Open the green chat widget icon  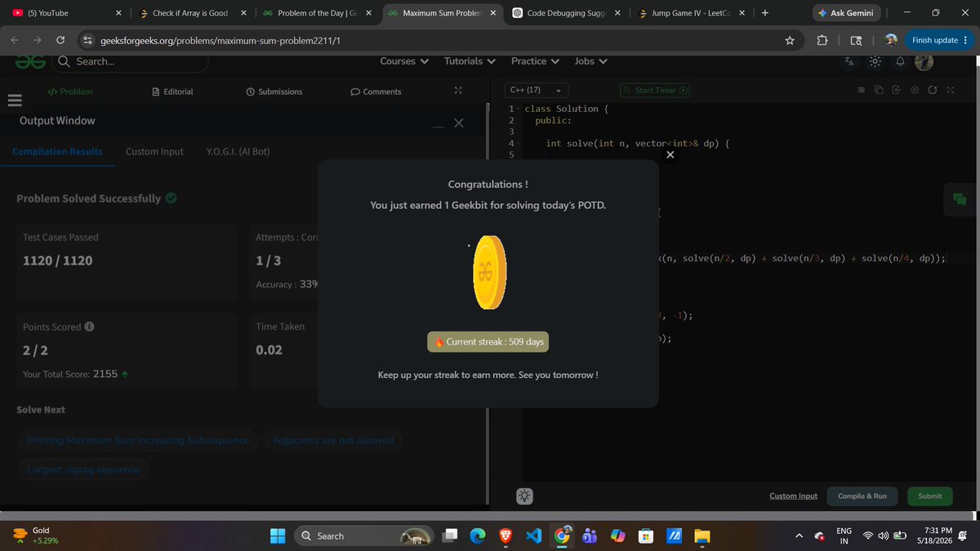(x=960, y=200)
